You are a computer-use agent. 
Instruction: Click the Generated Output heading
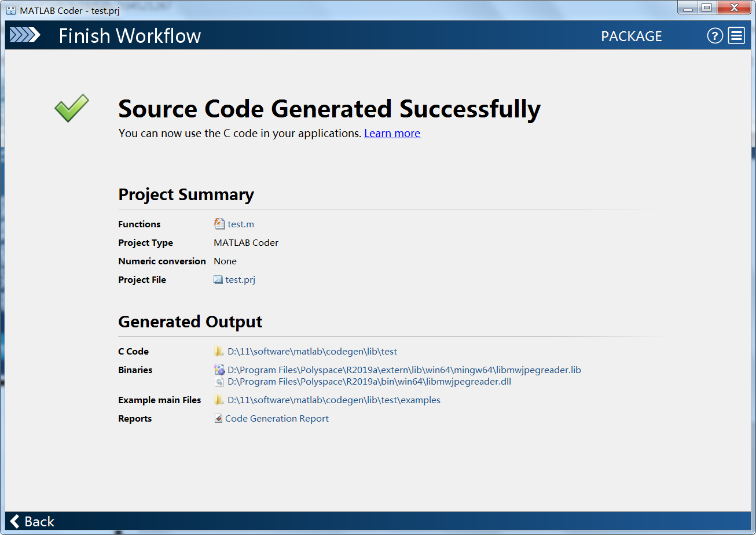pyautogui.click(x=190, y=322)
